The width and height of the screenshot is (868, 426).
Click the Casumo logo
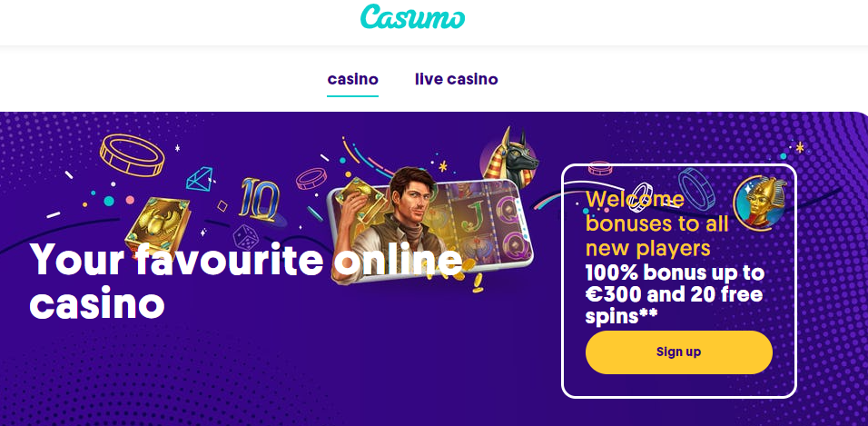pyautogui.click(x=412, y=16)
